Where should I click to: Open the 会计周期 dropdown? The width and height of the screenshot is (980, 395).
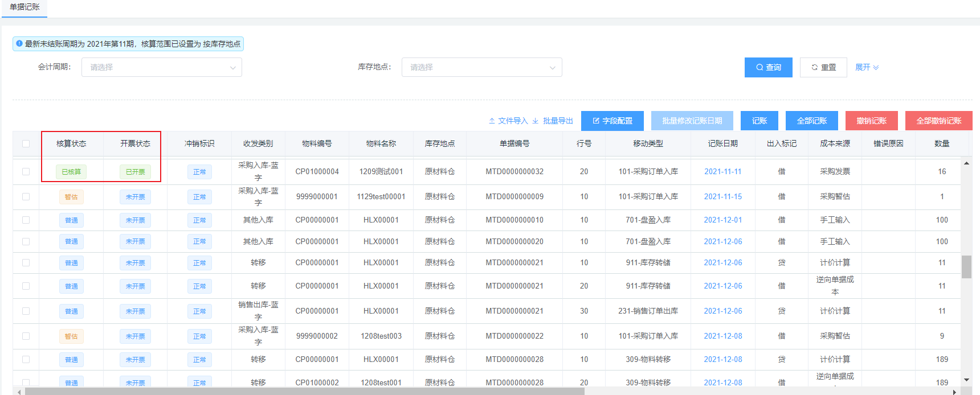pos(162,67)
